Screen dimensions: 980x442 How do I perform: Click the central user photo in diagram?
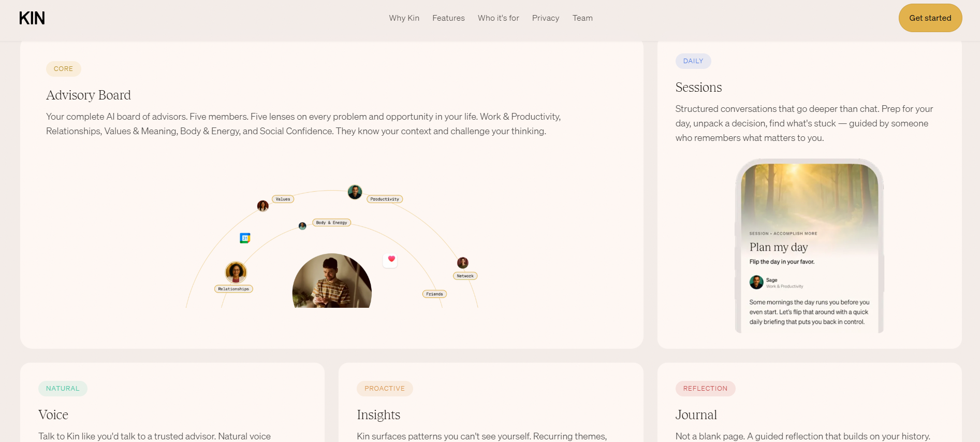click(332, 281)
